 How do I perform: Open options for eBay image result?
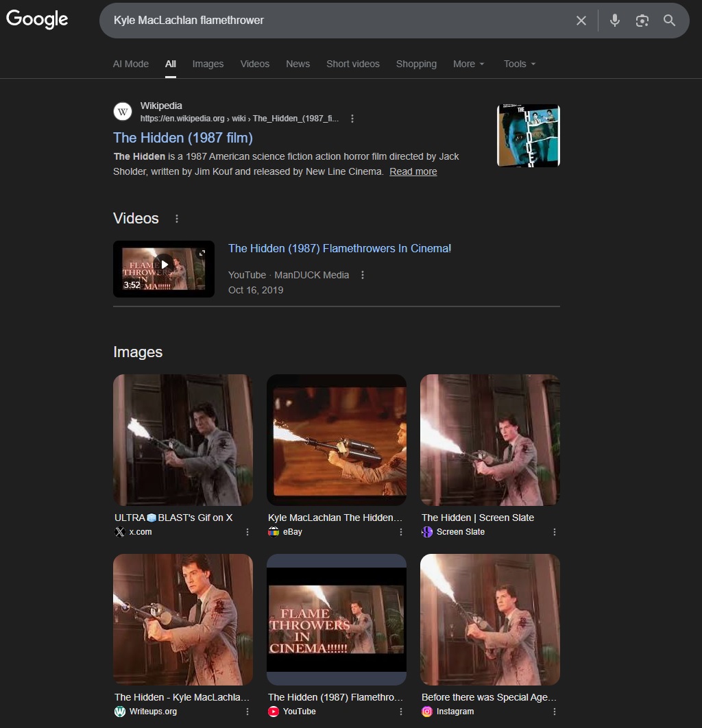point(400,532)
